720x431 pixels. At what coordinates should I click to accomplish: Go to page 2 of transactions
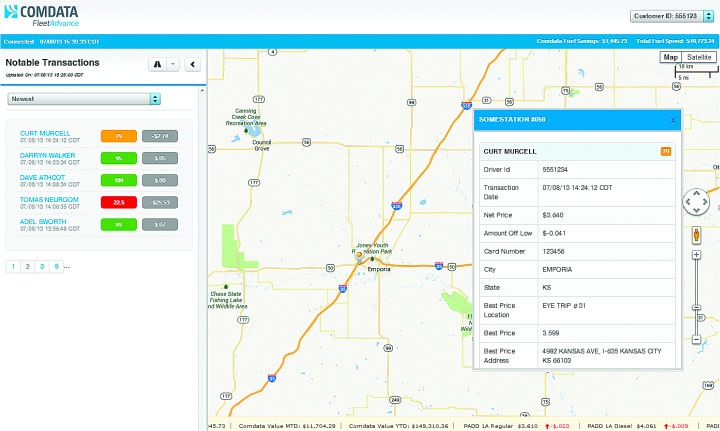pyautogui.click(x=28, y=266)
